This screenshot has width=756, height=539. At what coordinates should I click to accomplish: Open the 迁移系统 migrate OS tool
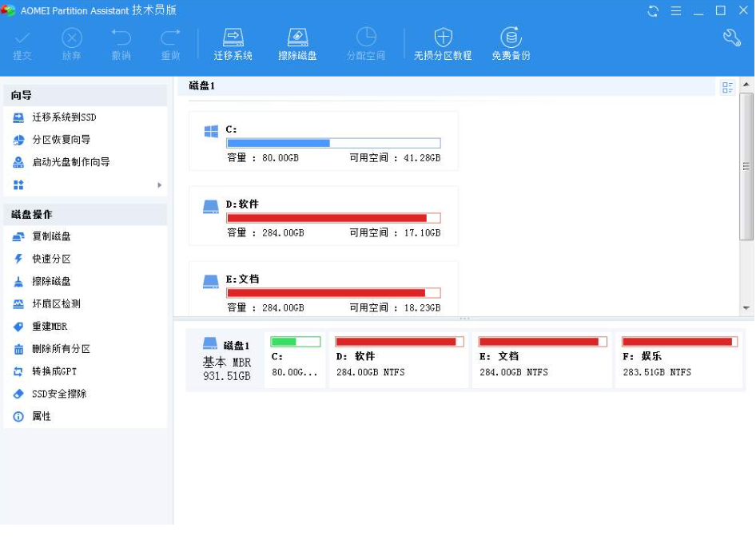233,44
